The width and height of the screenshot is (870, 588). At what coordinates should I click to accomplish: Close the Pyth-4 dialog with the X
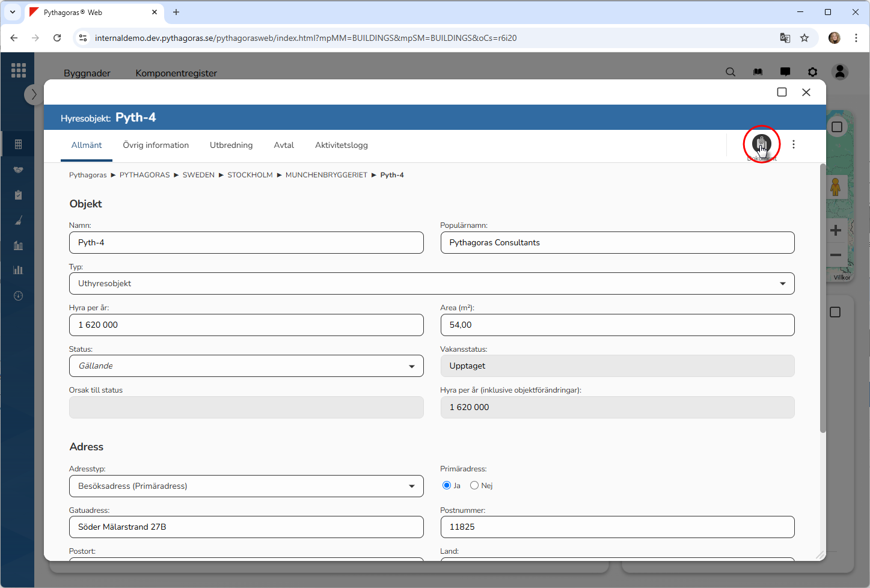[x=806, y=92]
